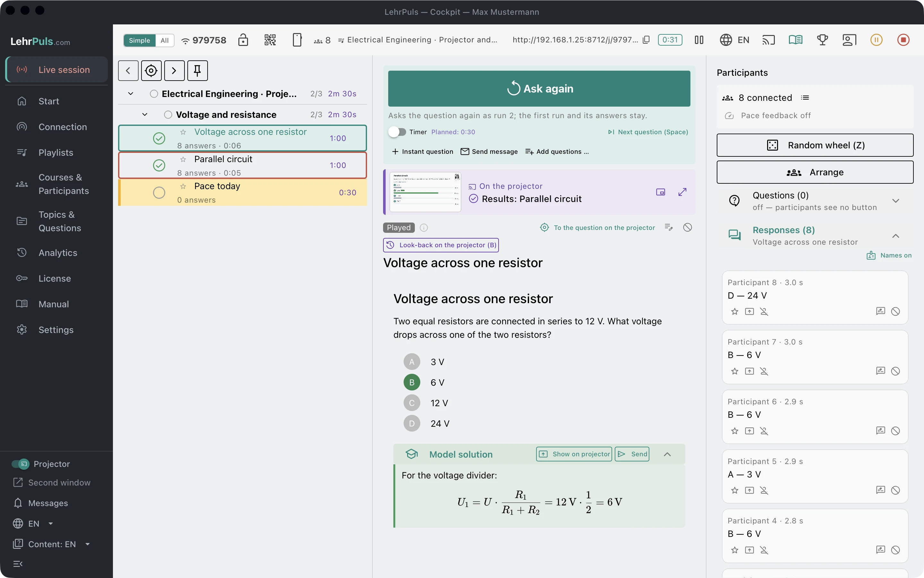Click the cast to projector icon
The image size is (924, 578).
click(769, 40)
